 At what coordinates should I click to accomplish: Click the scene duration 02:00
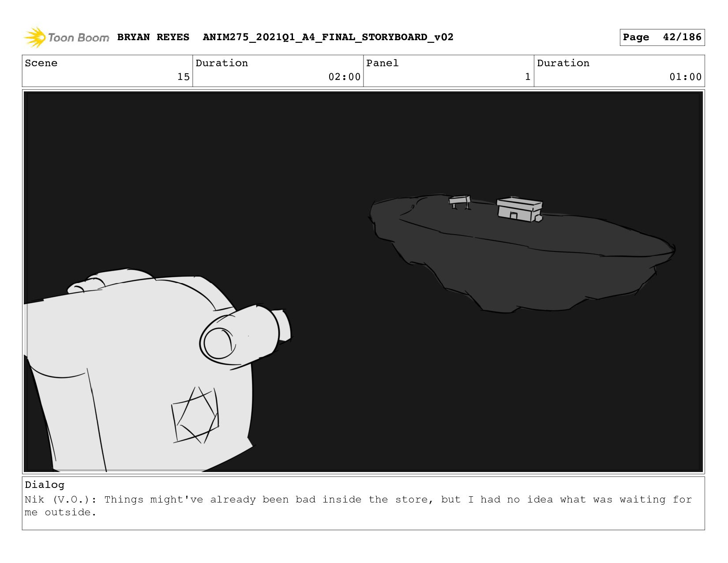344,77
